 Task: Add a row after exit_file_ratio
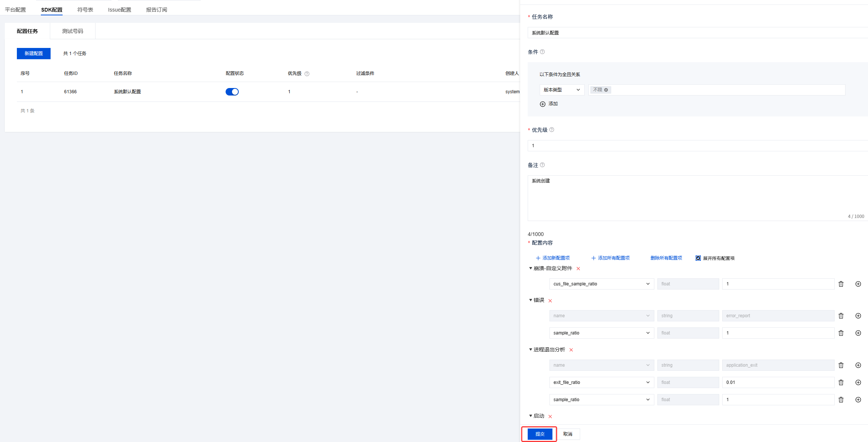point(858,382)
